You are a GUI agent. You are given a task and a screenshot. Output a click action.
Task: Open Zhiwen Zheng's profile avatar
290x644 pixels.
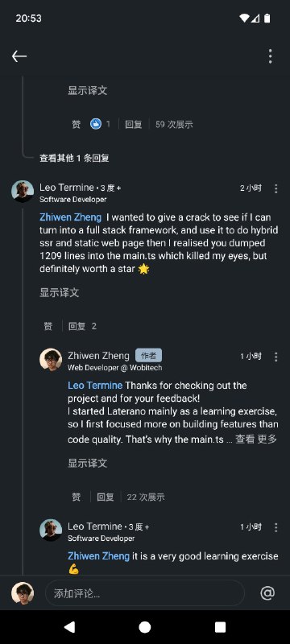[x=51, y=359]
